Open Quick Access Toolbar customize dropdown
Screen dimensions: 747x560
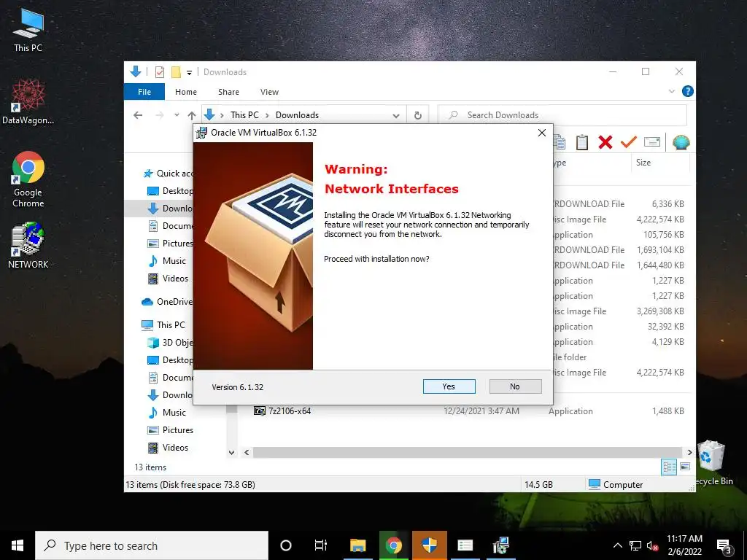tap(189, 72)
